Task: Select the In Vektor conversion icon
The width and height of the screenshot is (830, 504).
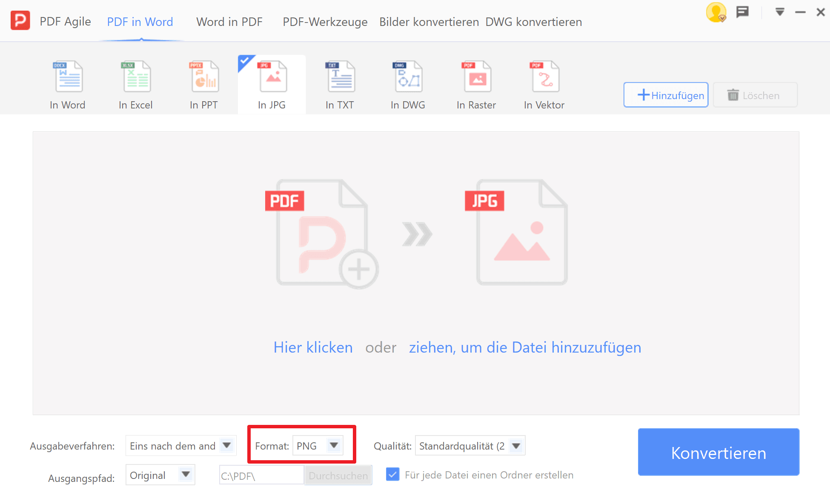Action: click(x=544, y=83)
